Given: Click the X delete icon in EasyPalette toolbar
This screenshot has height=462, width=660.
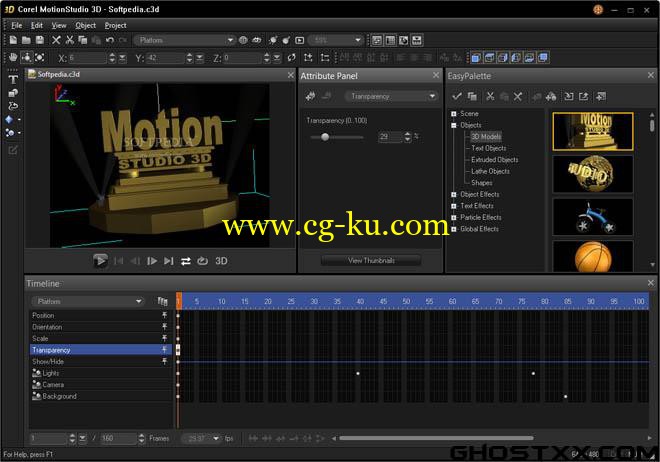Looking at the screenshot, I should click(518, 96).
